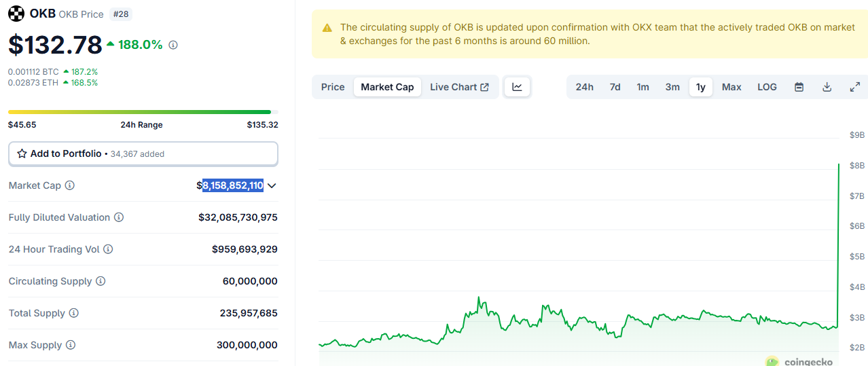The image size is (868, 366).
Task: Select the 1y time range
Action: pos(700,87)
